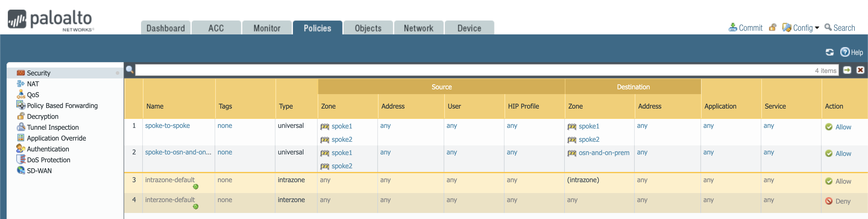Click the lock icon beside Commit
868x219 pixels.
coord(772,27)
